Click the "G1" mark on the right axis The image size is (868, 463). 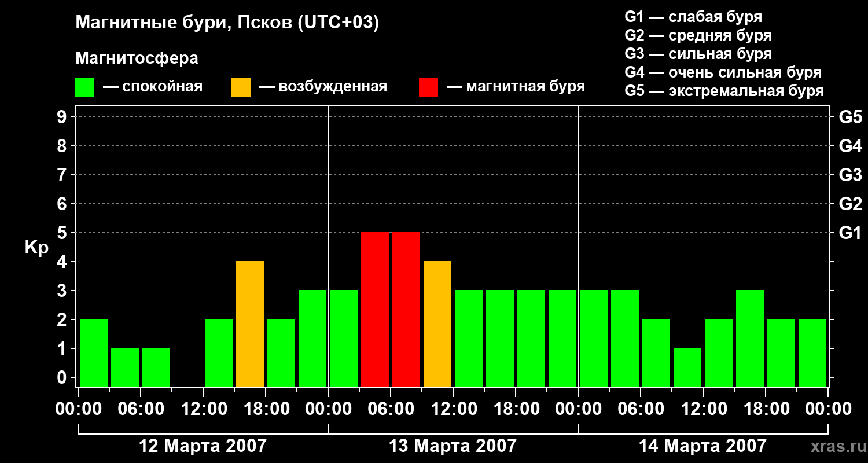(851, 233)
